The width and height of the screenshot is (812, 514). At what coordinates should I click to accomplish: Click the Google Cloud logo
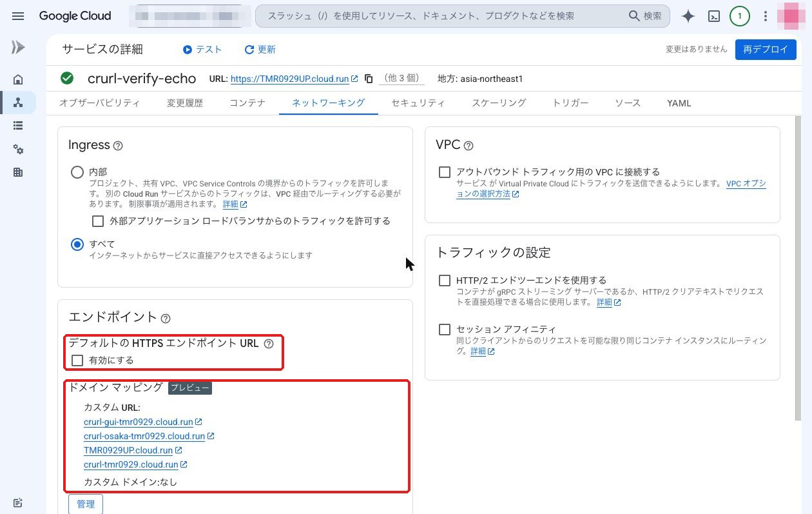point(75,16)
